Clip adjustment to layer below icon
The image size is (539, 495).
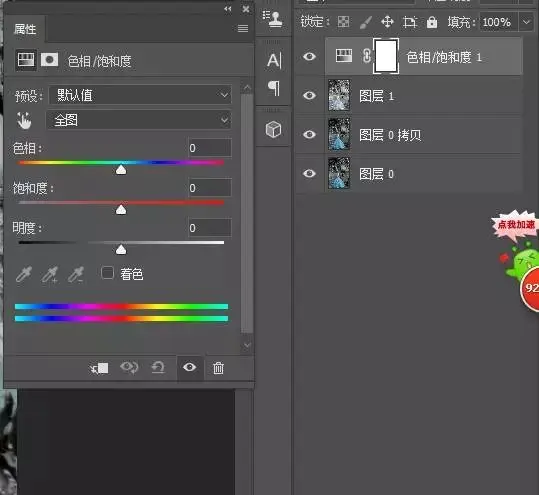[99, 368]
